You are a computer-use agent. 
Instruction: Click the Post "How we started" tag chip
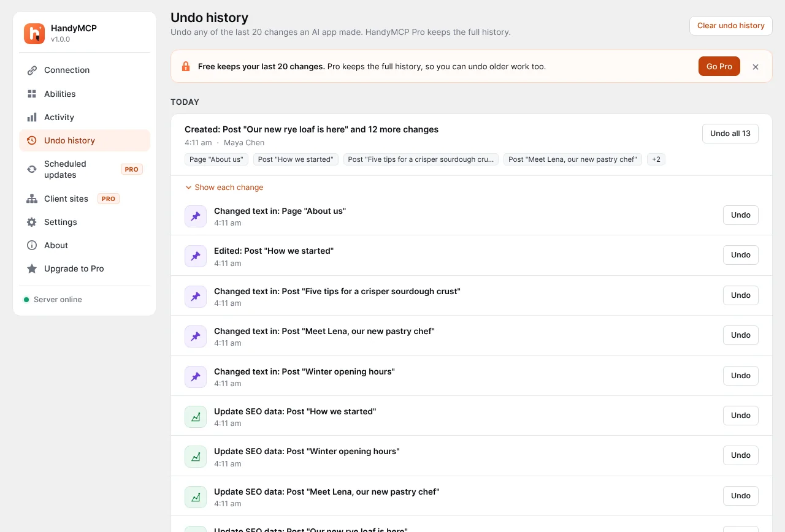[296, 159]
